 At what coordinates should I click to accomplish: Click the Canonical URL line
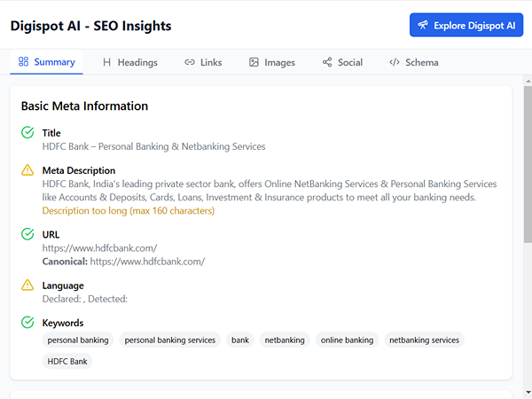[123, 262]
